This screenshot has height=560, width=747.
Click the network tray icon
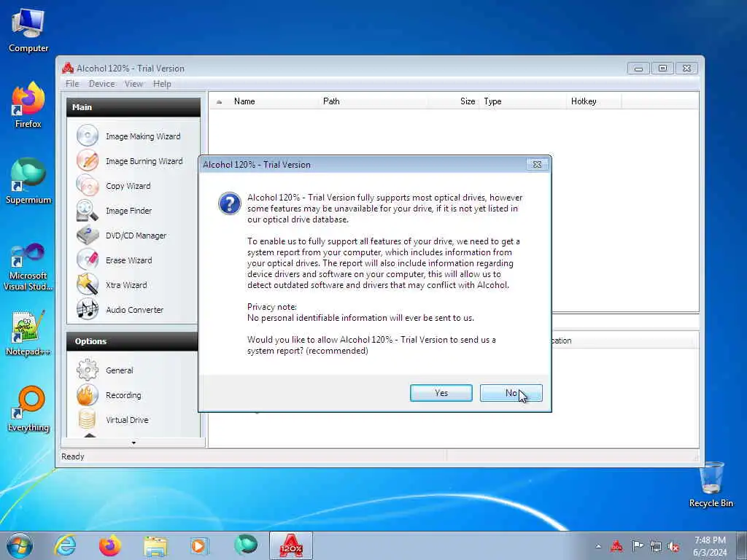(656, 546)
